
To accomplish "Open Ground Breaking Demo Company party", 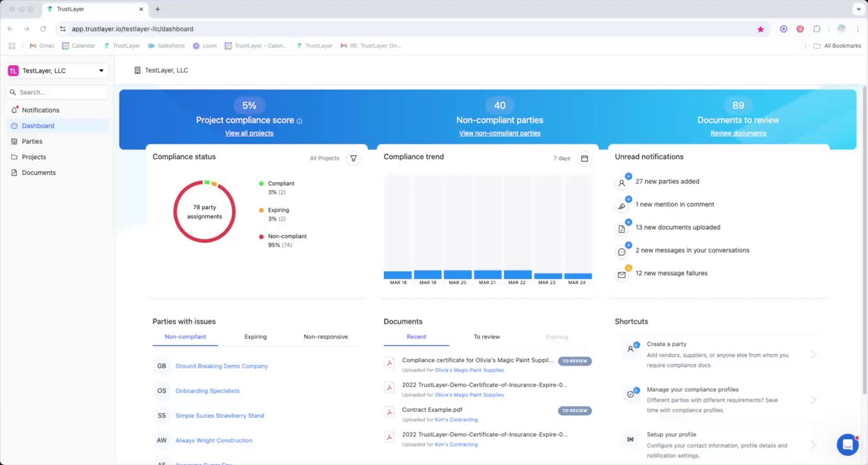I will 221,366.
